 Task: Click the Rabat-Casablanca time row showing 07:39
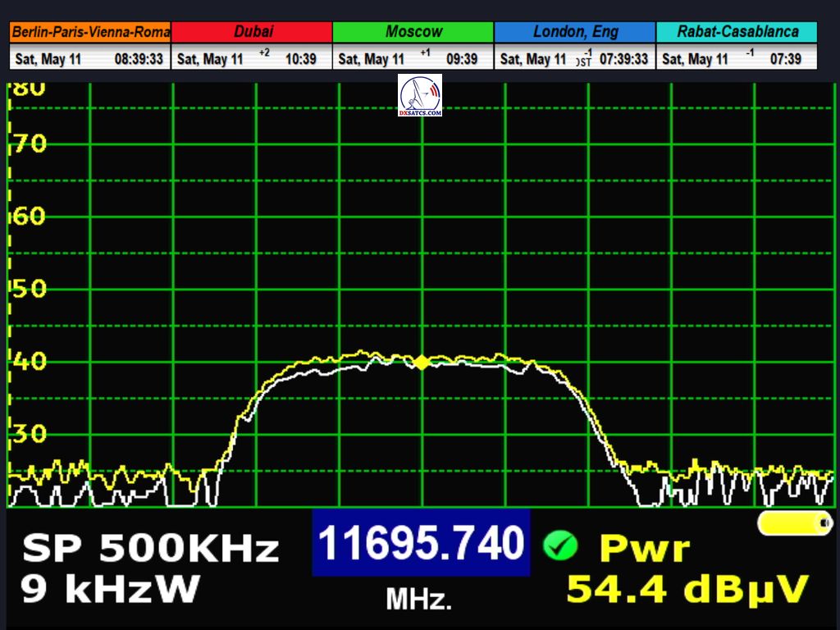point(737,59)
